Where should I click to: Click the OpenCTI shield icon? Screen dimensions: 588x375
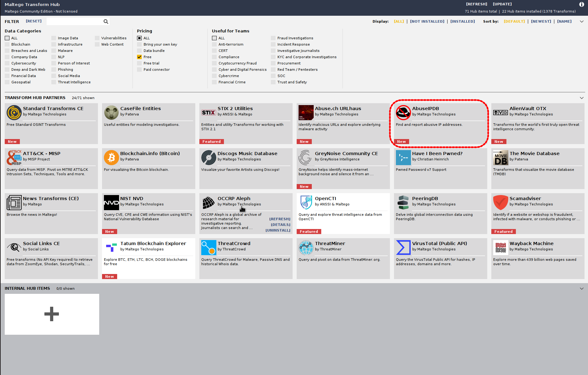point(306,203)
